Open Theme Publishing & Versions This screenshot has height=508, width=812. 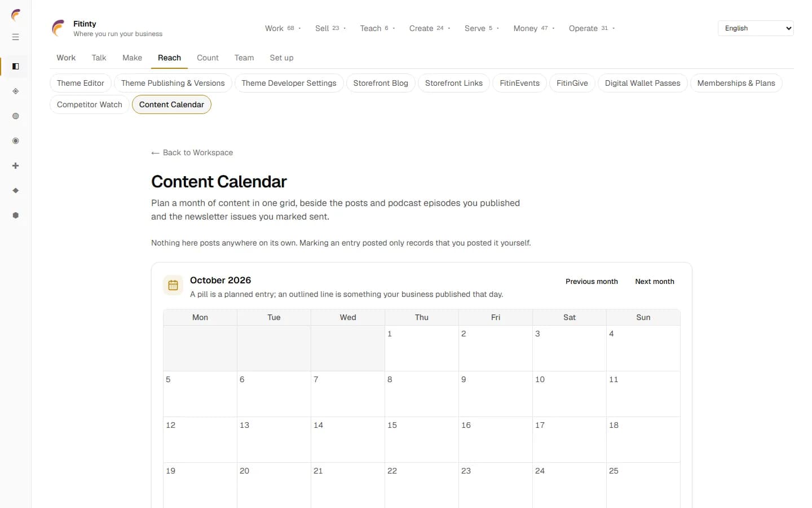pyautogui.click(x=173, y=83)
